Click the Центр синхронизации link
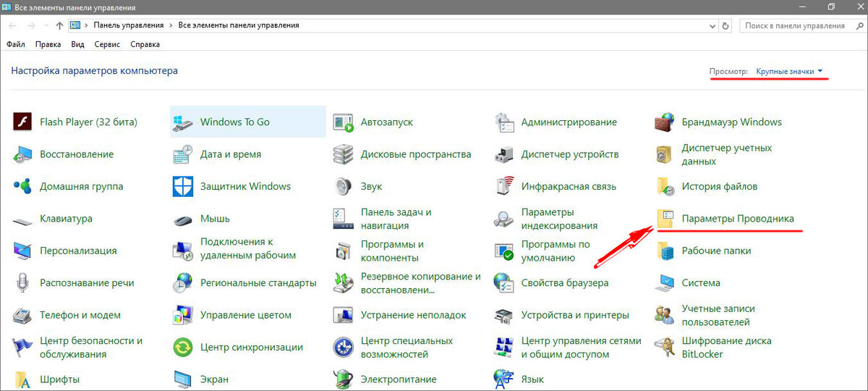The image size is (868, 391). click(251, 348)
